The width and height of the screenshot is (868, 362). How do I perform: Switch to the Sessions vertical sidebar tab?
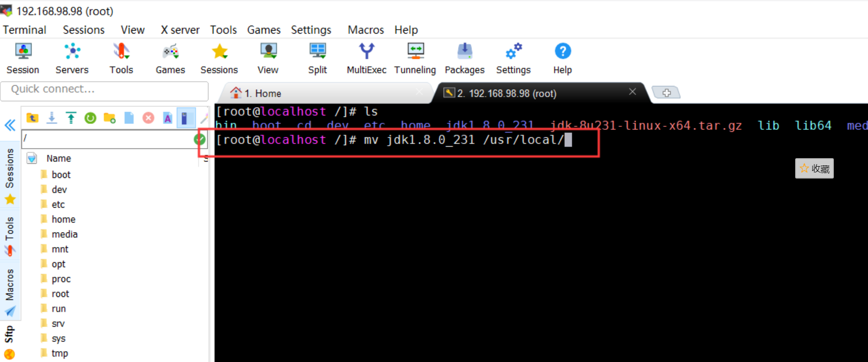click(10, 176)
